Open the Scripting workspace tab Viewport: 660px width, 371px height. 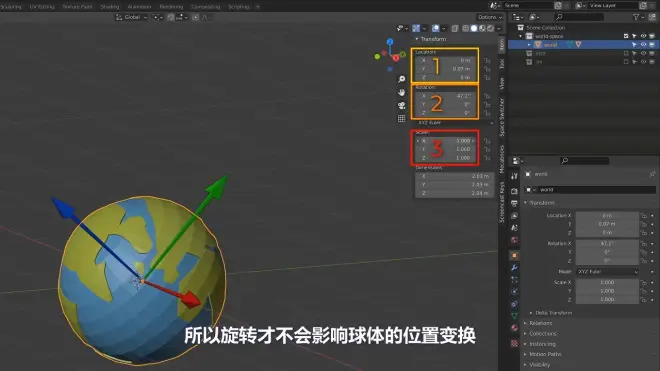[239, 7]
